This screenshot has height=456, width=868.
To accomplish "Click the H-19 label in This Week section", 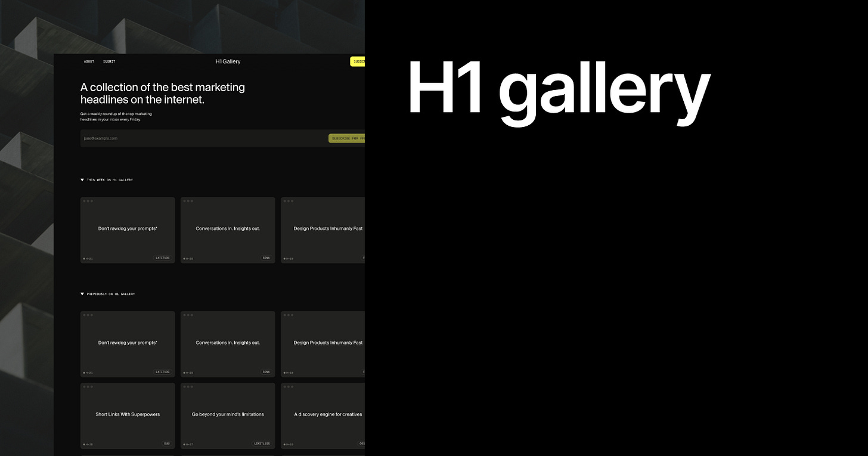I will (x=289, y=259).
